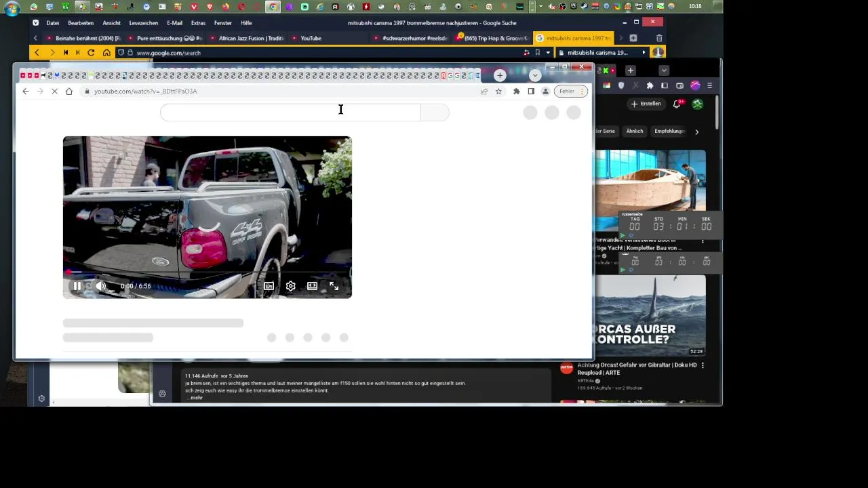The image size is (868, 488).
Task: Open the Hilfe menu
Action: pyautogui.click(x=246, y=23)
